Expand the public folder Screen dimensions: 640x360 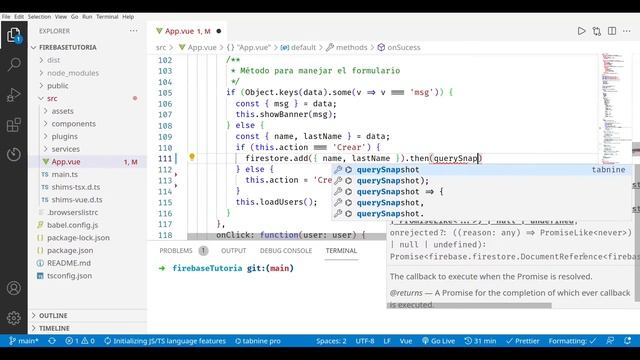click(x=88, y=85)
